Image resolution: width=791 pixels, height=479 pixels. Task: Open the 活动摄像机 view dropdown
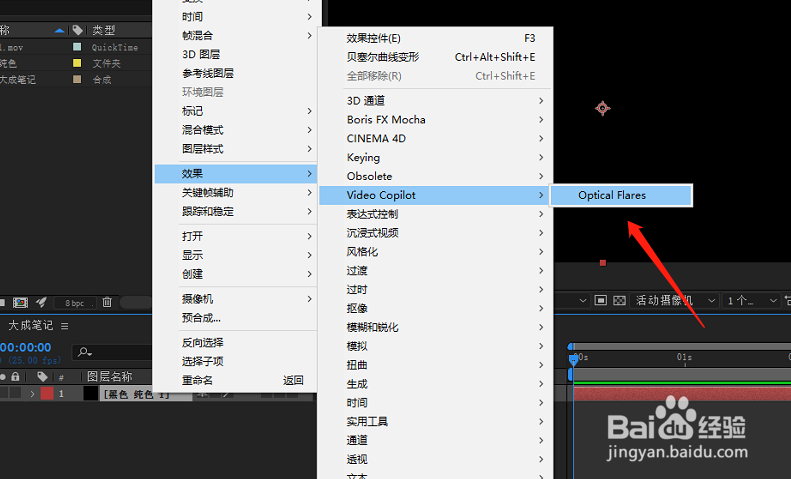click(675, 301)
